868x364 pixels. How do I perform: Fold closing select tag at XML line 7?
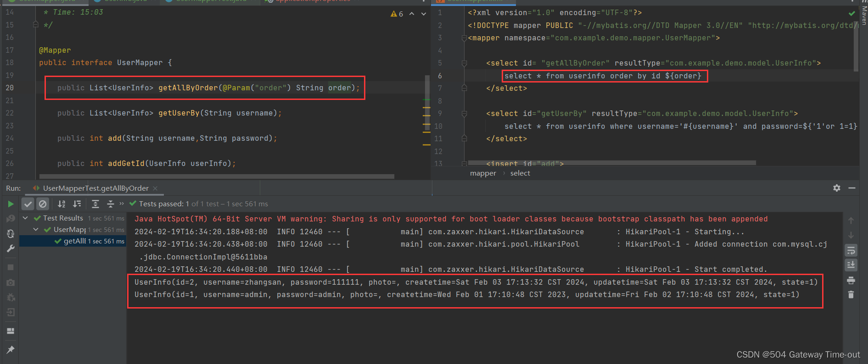[x=464, y=88]
